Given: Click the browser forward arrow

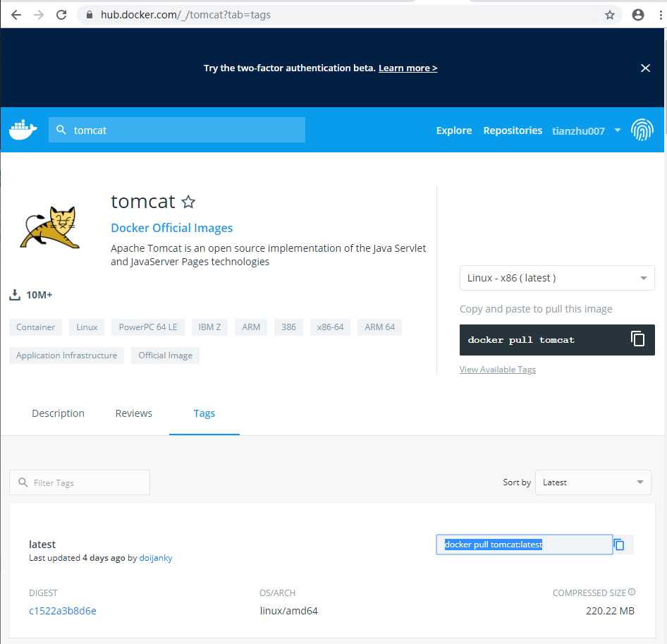Looking at the screenshot, I should pos(39,15).
